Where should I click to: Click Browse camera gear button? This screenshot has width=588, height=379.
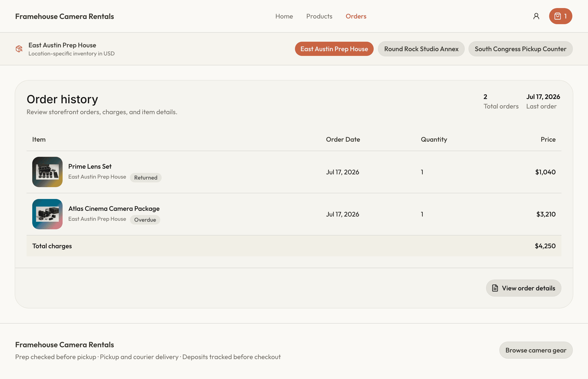536,350
